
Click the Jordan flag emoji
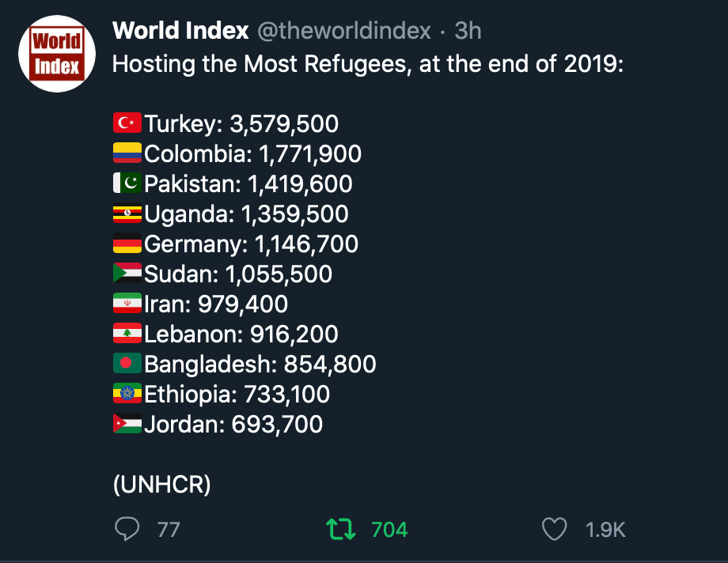point(127,424)
